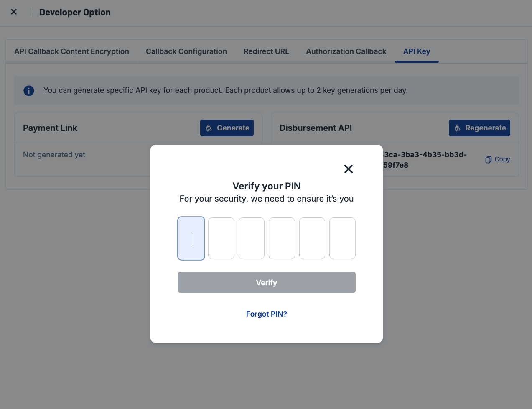
Task: Close the Verify your PIN dialog
Action: point(349,169)
